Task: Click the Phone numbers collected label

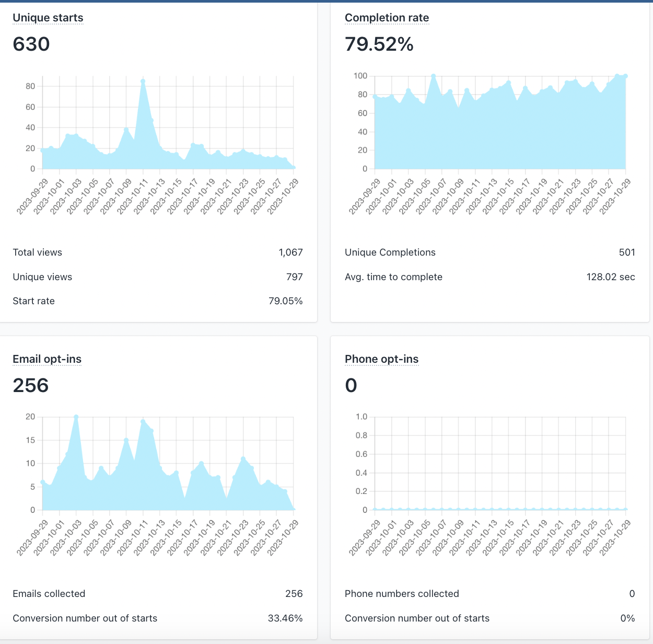Action: pyautogui.click(x=402, y=594)
